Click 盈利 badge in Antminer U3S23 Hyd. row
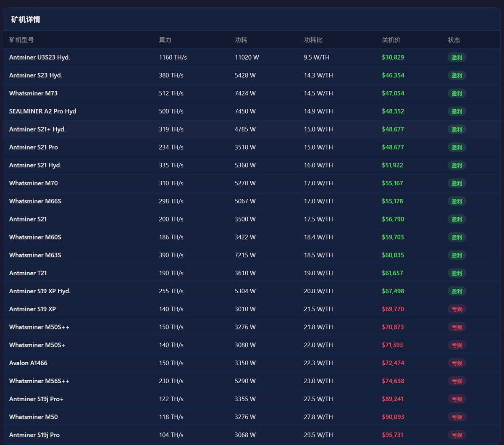 coord(457,58)
